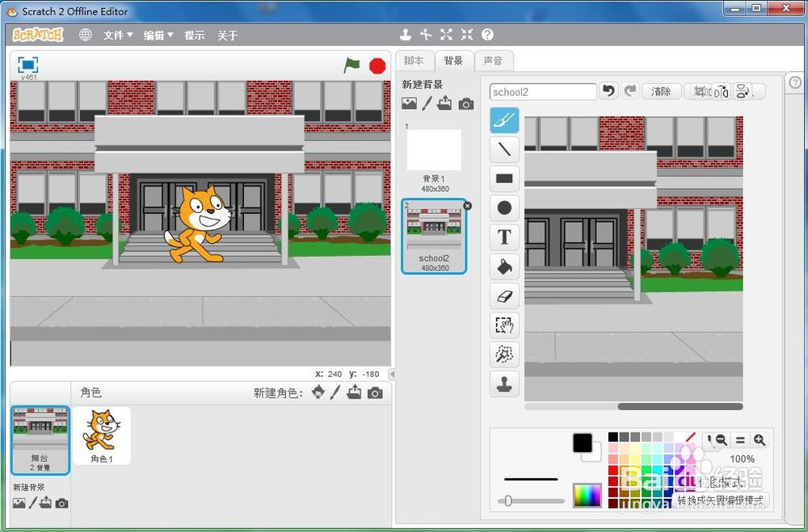The width and height of the screenshot is (808, 532).
Task: Switch to the 脚本 tab
Action: click(x=414, y=61)
